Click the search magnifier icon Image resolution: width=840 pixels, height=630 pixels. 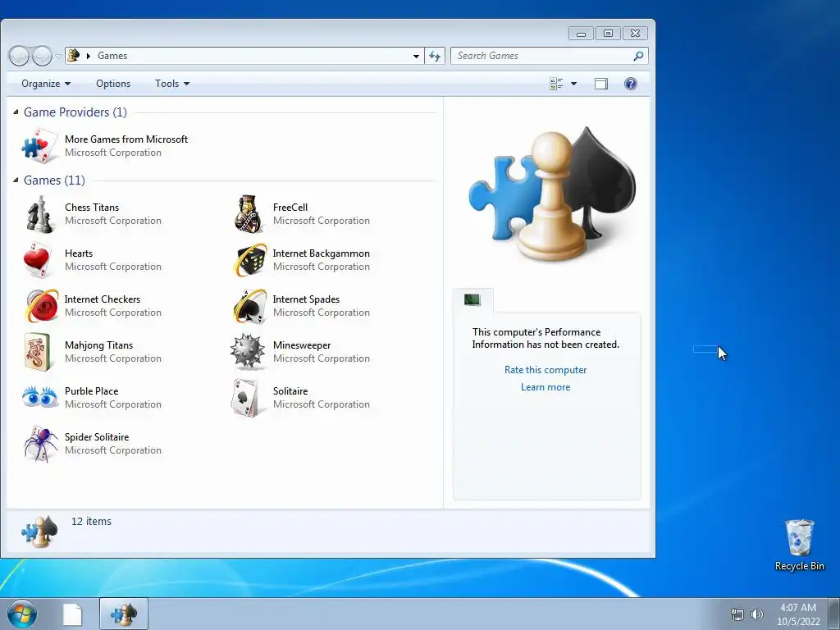coord(638,56)
